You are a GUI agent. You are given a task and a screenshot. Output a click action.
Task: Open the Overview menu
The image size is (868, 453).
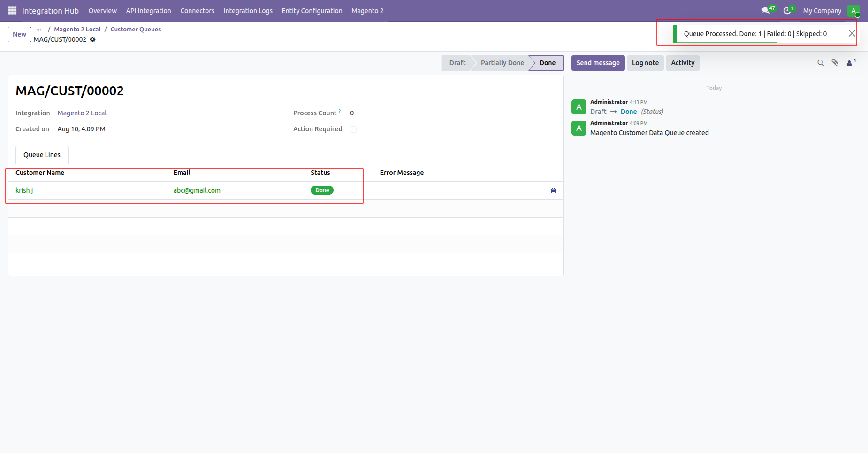[102, 11]
